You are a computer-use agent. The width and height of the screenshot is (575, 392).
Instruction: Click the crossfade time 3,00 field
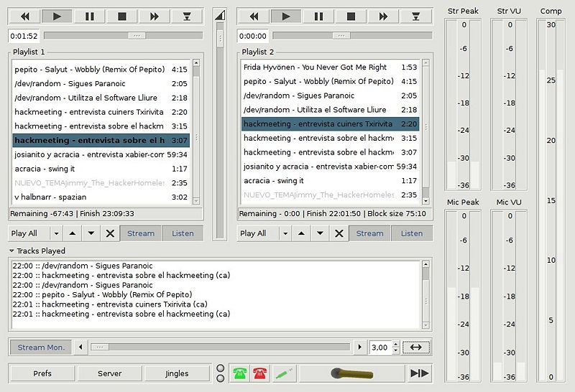[x=380, y=347]
